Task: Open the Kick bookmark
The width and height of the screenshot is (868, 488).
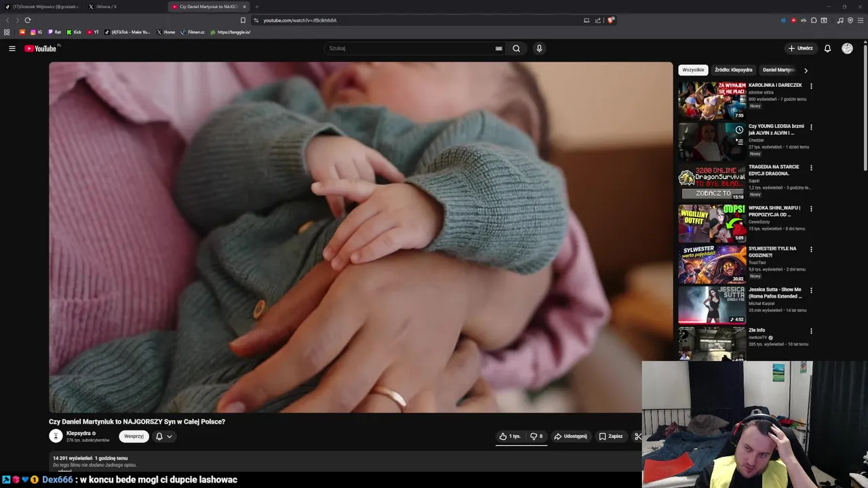Action: [x=74, y=32]
